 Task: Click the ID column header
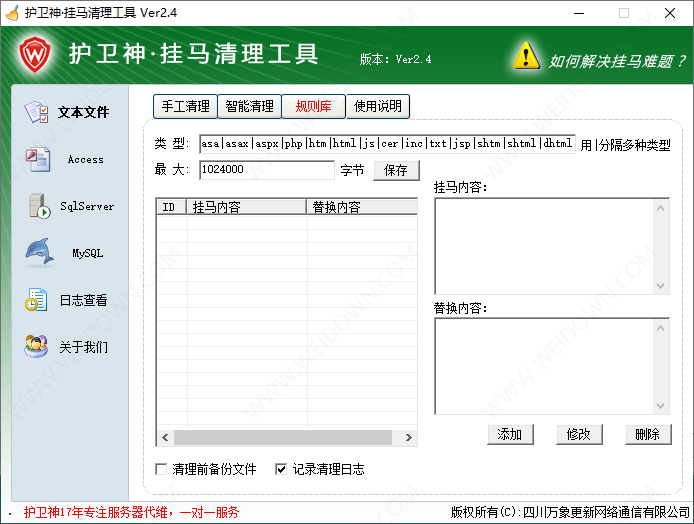172,207
